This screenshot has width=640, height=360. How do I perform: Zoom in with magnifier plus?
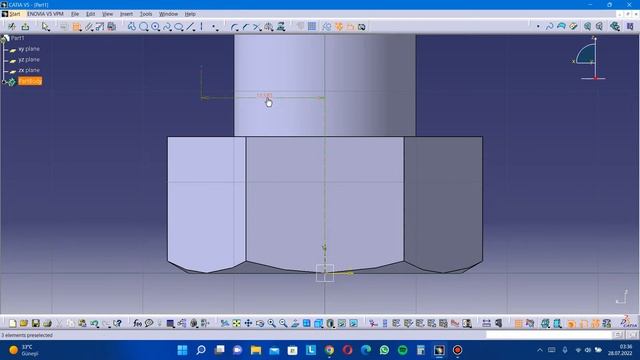pyautogui.click(x=271, y=323)
